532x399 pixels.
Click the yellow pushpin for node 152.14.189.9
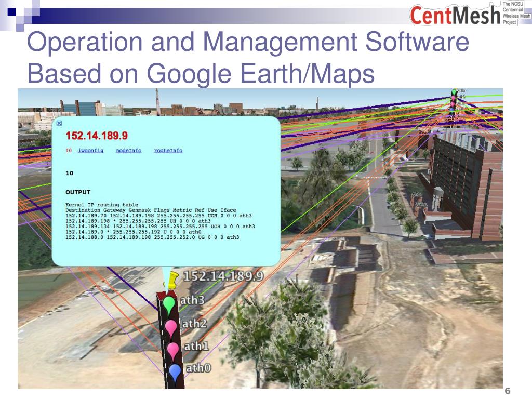coord(171,280)
